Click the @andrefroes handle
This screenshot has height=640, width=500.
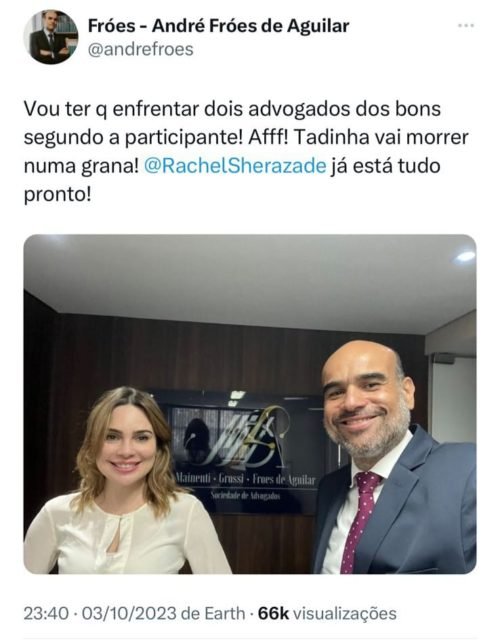tap(140, 49)
